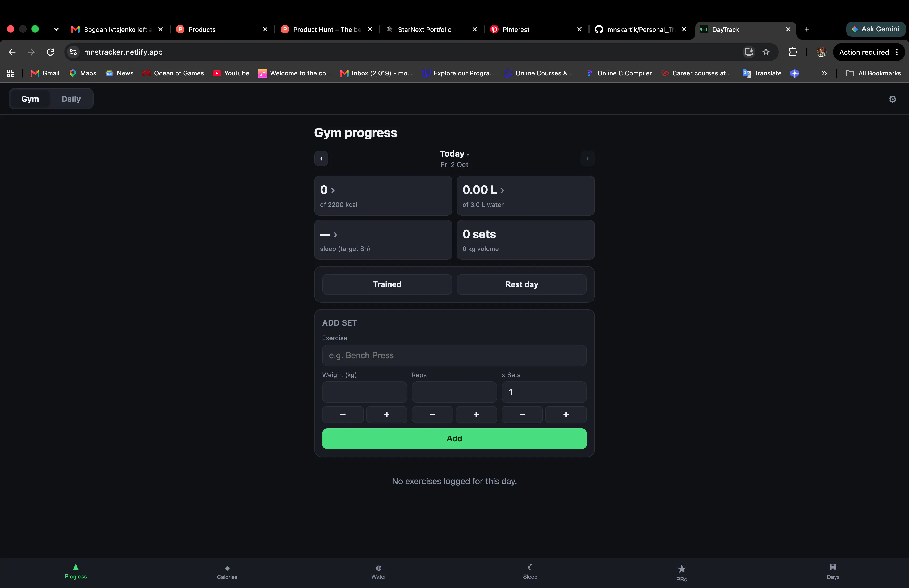Open Today date picker dropdown
The image size is (909, 588).
454,154
